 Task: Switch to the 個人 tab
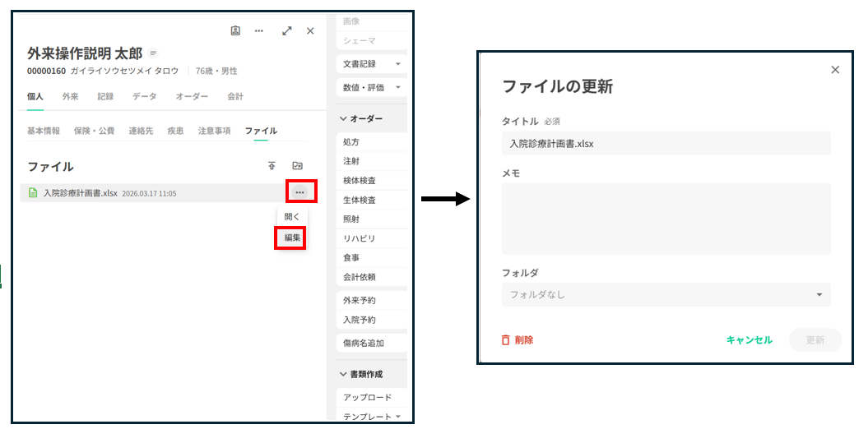tap(35, 96)
